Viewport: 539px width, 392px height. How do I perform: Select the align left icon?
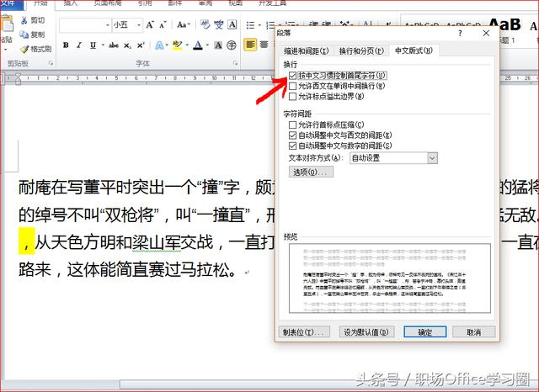pyautogui.click(x=250, y=45)
